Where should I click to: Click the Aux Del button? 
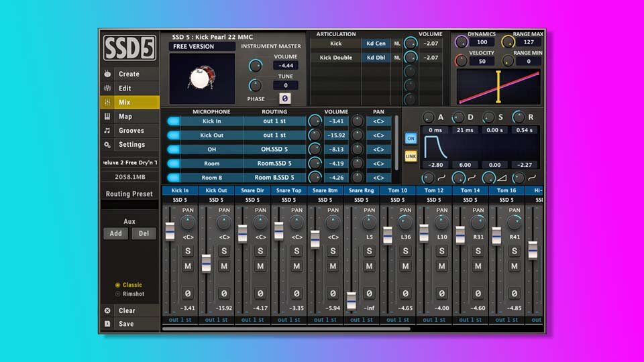(x=144, y=233)
